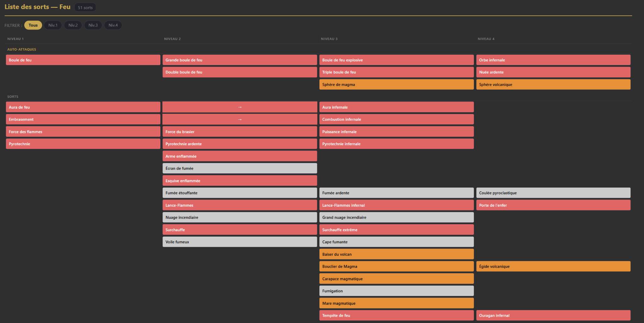Select Carapace magmatique spell

point(397,279)
